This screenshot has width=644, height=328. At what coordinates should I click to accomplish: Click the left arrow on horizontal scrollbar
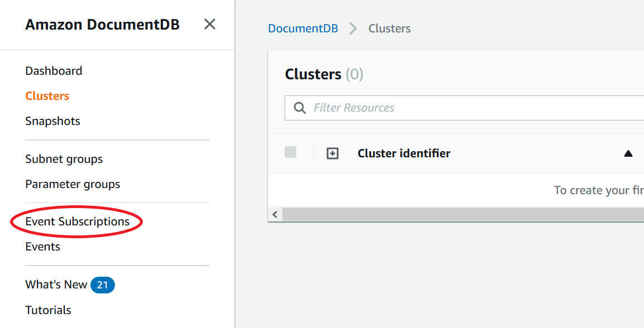(x=275, y=214)
